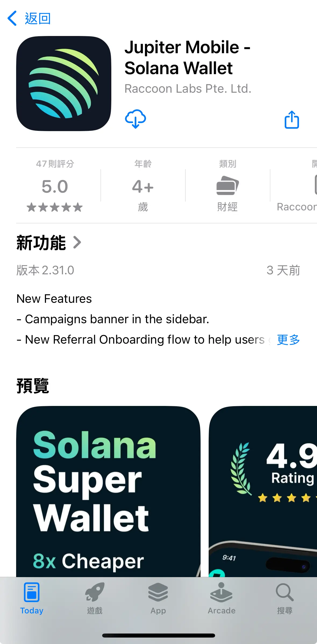Open 新功能 version history chevron

[77, 243]
